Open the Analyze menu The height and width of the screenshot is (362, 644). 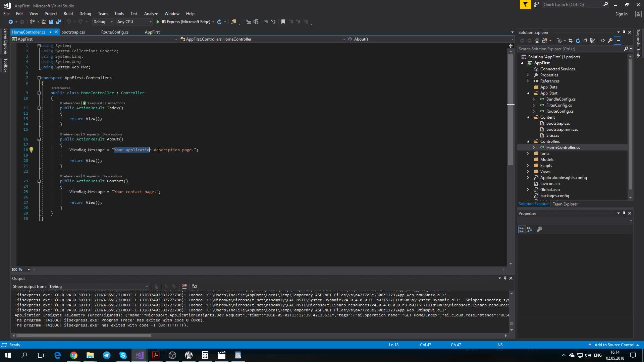151,14
